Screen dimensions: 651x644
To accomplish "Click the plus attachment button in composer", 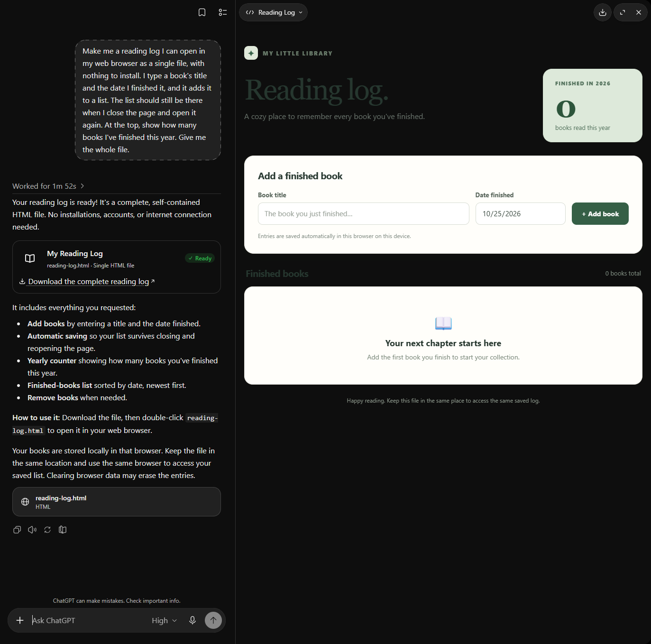I will pyautogui.click(x=20, y=620).
